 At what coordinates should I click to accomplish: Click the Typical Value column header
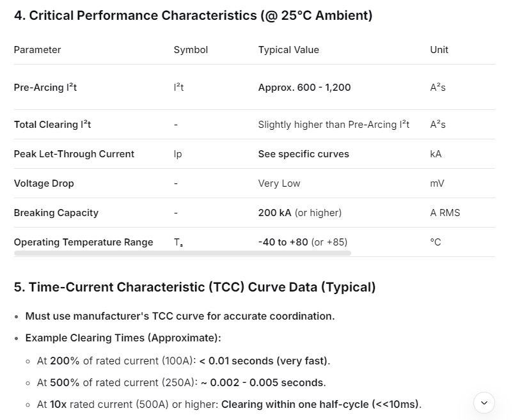click(288, 50)
